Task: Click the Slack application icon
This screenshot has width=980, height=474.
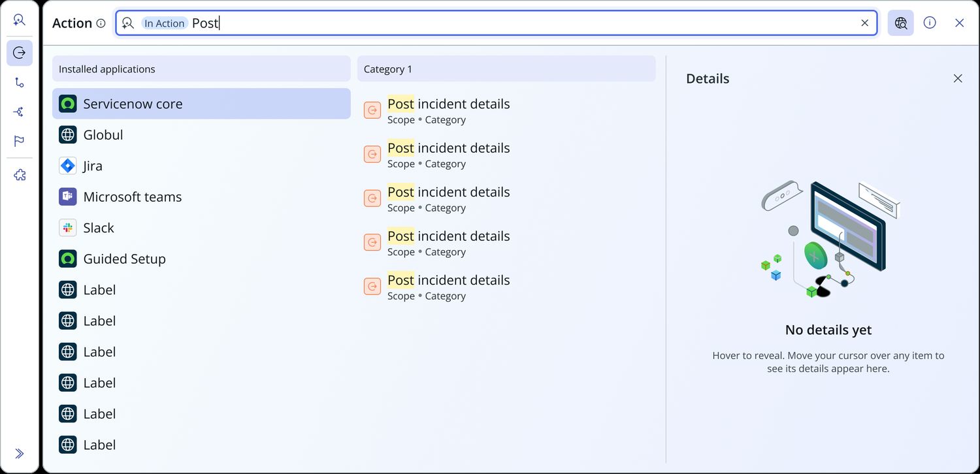Action: [x=68, y=228]
